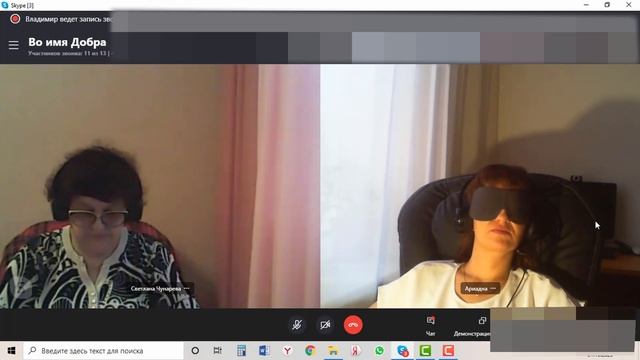This screenshot has height=360, width=640.
Task: Minimize the Skype window
Action: tap(587, 5)
